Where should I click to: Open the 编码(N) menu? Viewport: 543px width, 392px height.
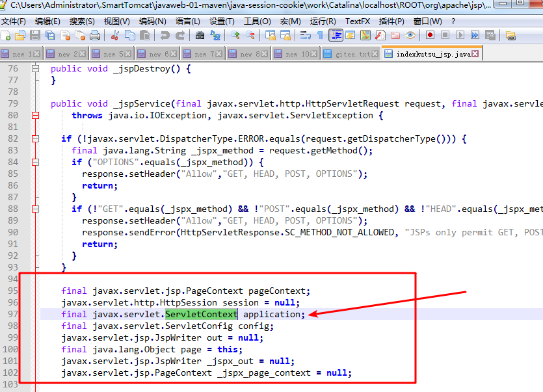tap(152, 21)
